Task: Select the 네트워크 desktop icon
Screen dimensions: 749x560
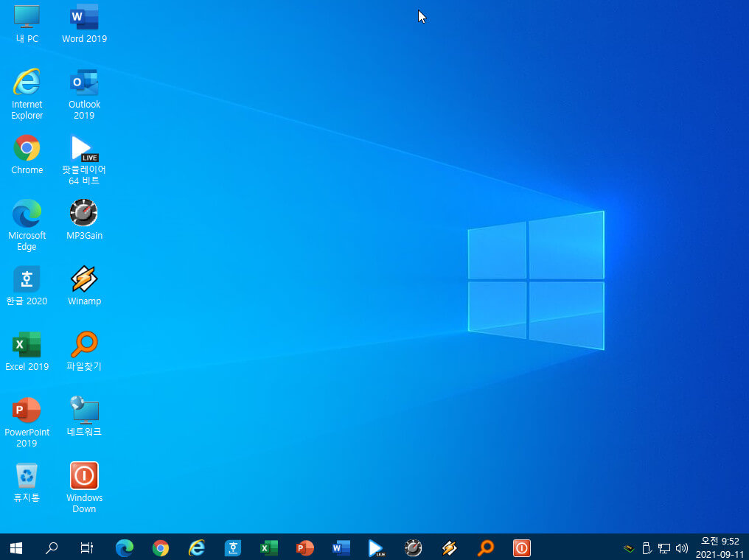Action: (x=84, y=416)
